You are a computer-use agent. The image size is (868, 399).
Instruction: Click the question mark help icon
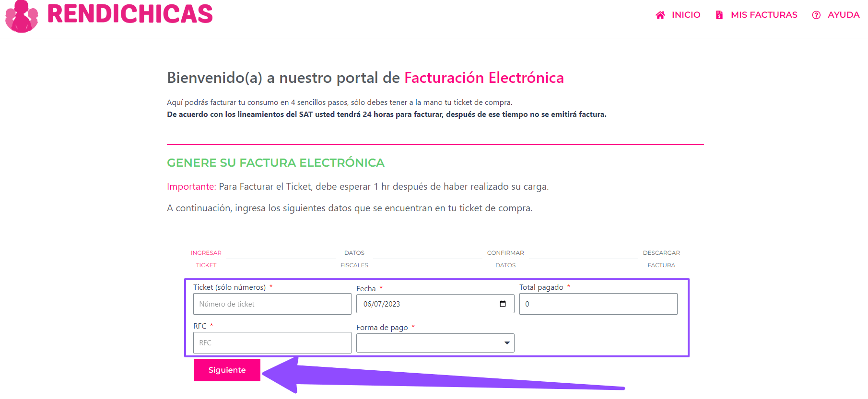[816, 15]
